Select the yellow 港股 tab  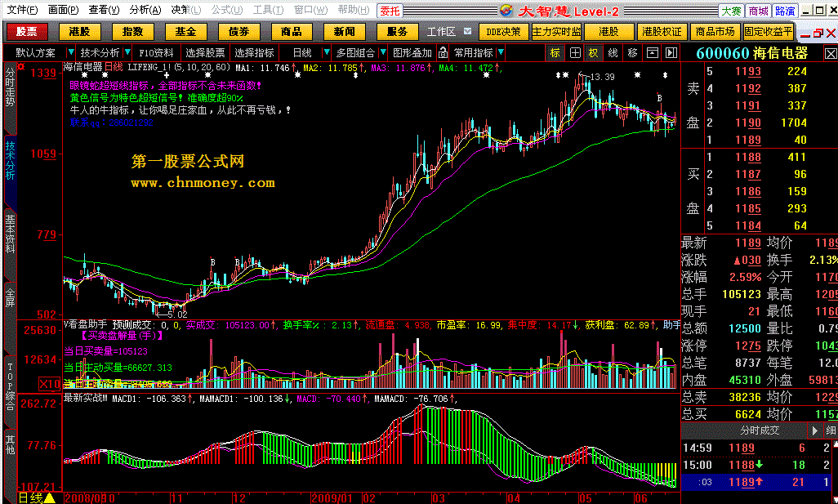click(x=79, y=32)
